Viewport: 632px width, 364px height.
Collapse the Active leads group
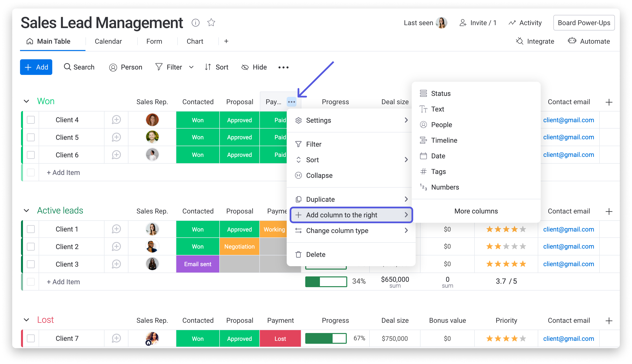[26, 211]
